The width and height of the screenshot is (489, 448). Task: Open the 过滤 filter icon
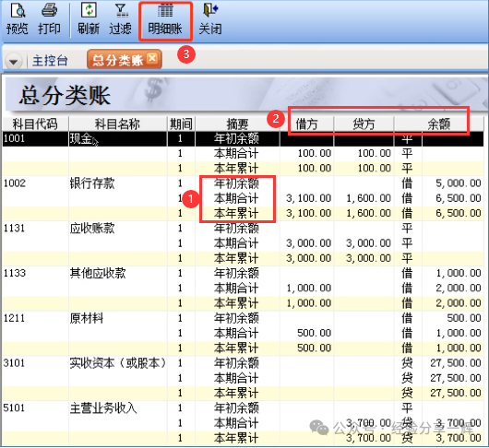121,19
